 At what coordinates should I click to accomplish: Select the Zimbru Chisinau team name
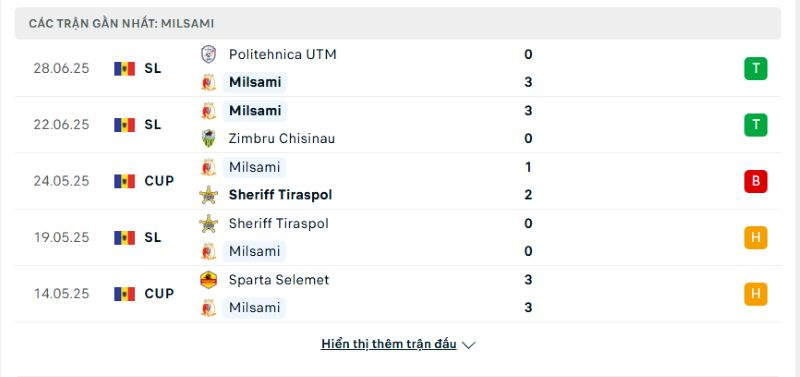tap(282, 139)
